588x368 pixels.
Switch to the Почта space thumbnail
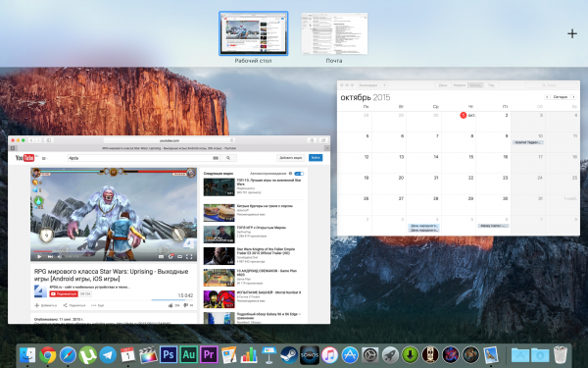[x=334, y=33]
